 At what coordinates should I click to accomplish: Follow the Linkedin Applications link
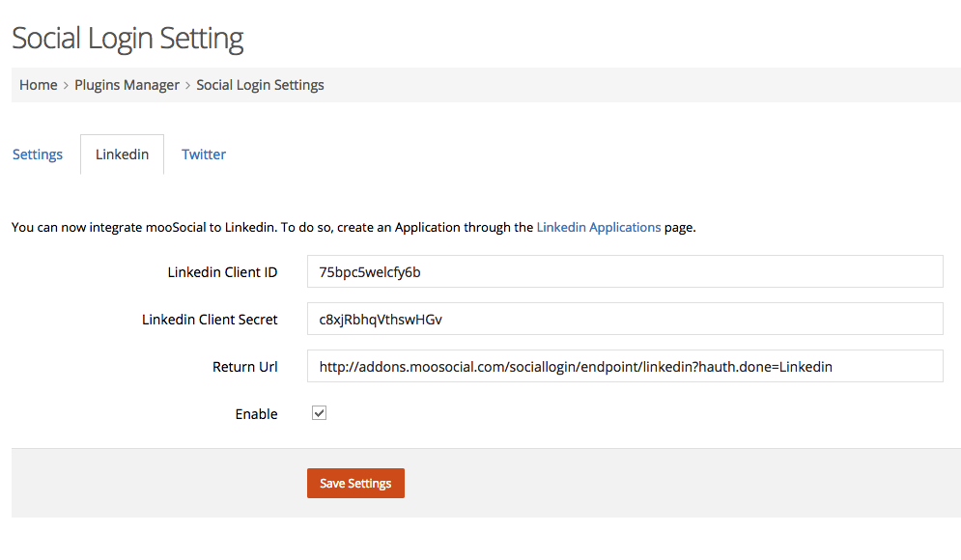(598, 227)
